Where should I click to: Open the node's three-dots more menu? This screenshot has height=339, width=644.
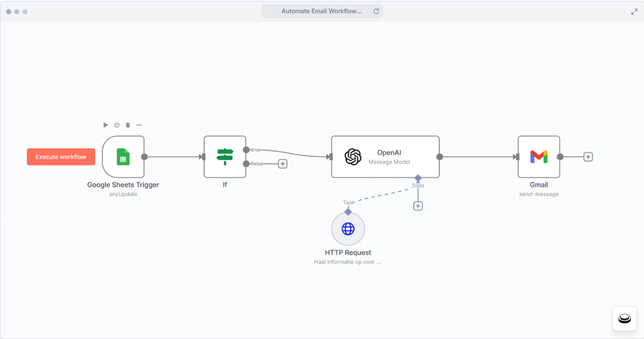[x=139, y=125]
